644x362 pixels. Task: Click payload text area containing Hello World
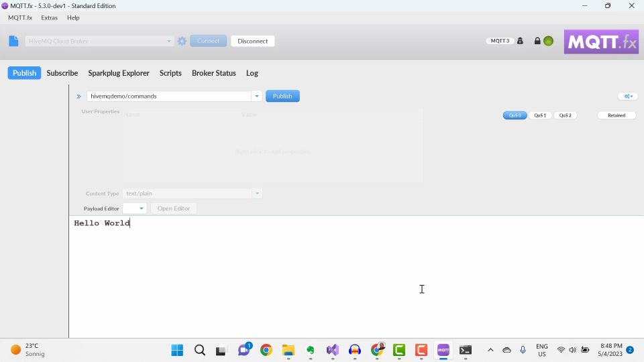click(x=356, y=277)
